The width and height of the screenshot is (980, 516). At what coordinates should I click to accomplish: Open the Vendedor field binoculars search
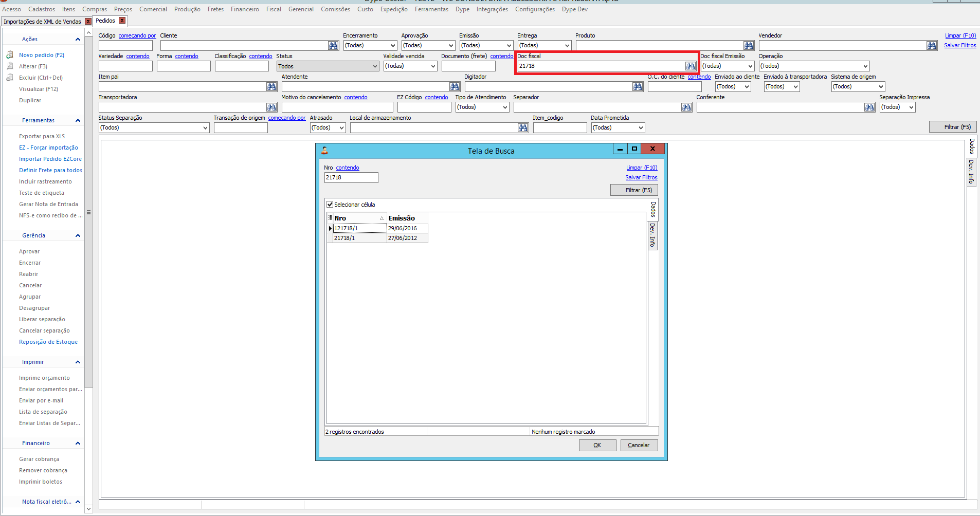pyautogui.click(x=932, y=46)
